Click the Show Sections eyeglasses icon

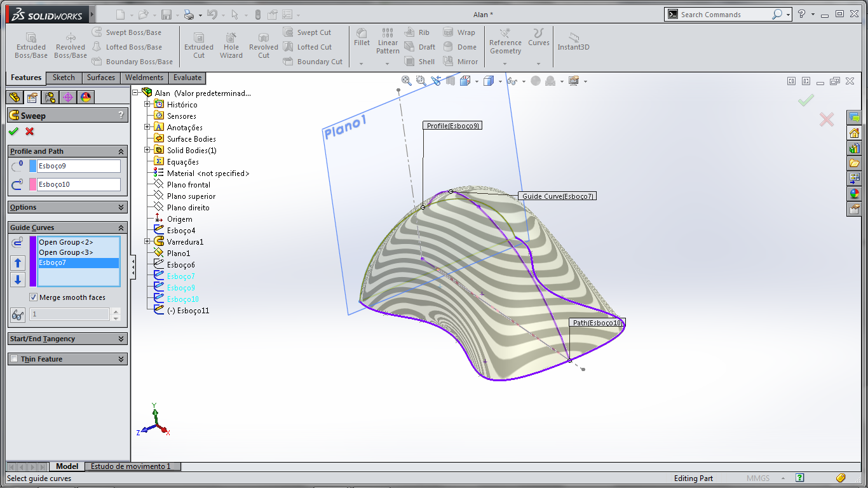click(18, 315)
